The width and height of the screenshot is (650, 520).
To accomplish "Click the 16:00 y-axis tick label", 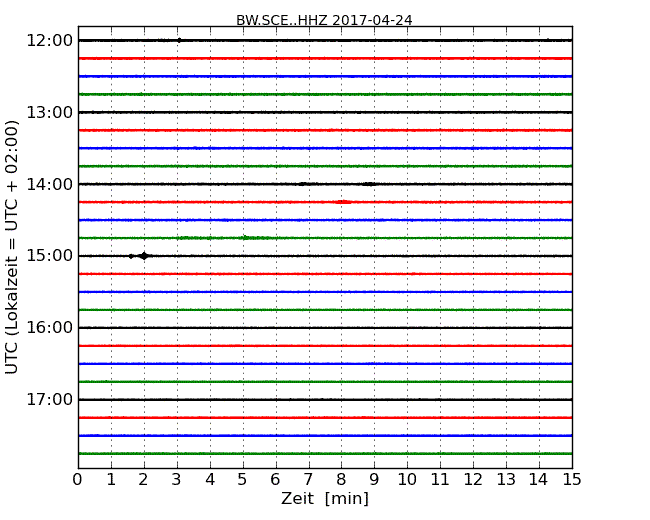I will click(49, 328).
